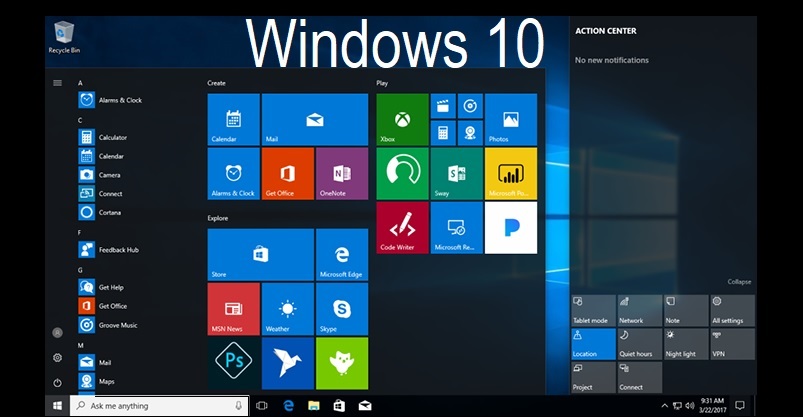Click the letter G header in app list
The height and width of the screenshot is (417, 803).
(x=80, y=270)
